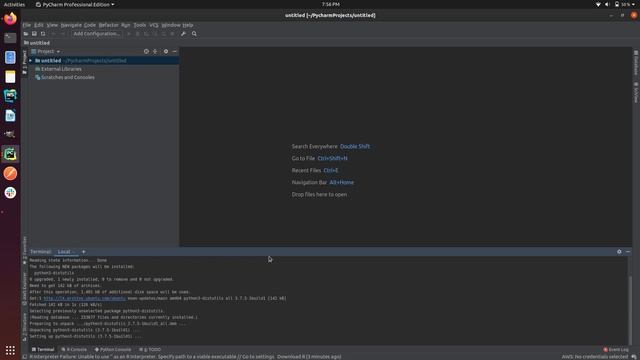The width and height of the screenshot is (640, 360).
Task: Expand the untitled project tree node
Action: point(31,60)
